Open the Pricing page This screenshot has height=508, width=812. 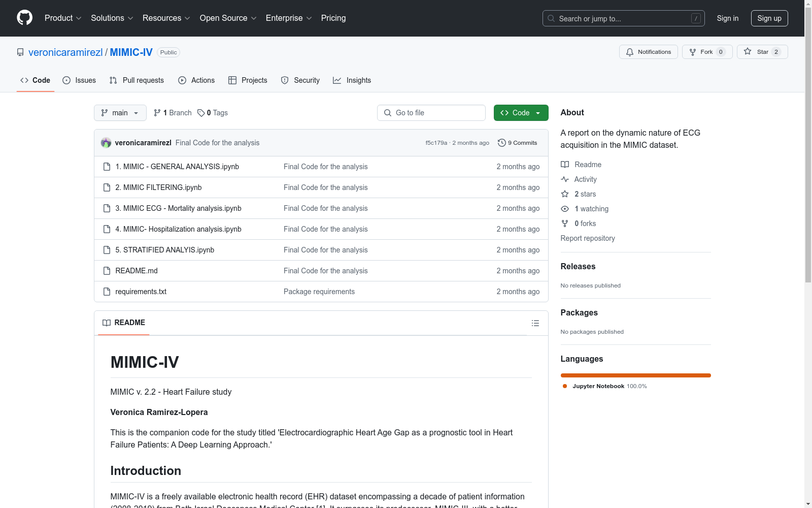333,18
